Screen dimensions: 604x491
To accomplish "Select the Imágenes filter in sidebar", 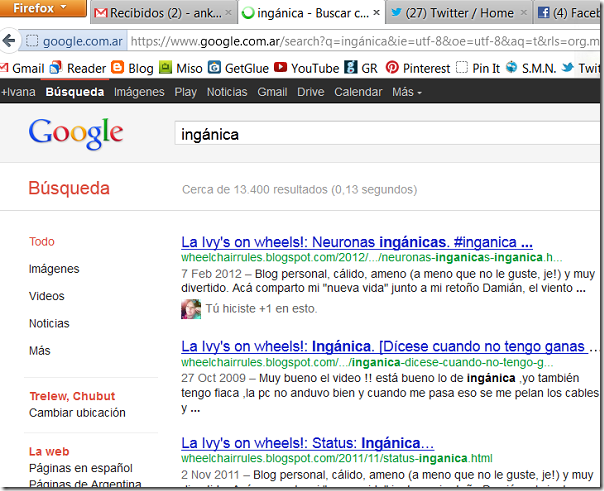I will coord(54,269).
